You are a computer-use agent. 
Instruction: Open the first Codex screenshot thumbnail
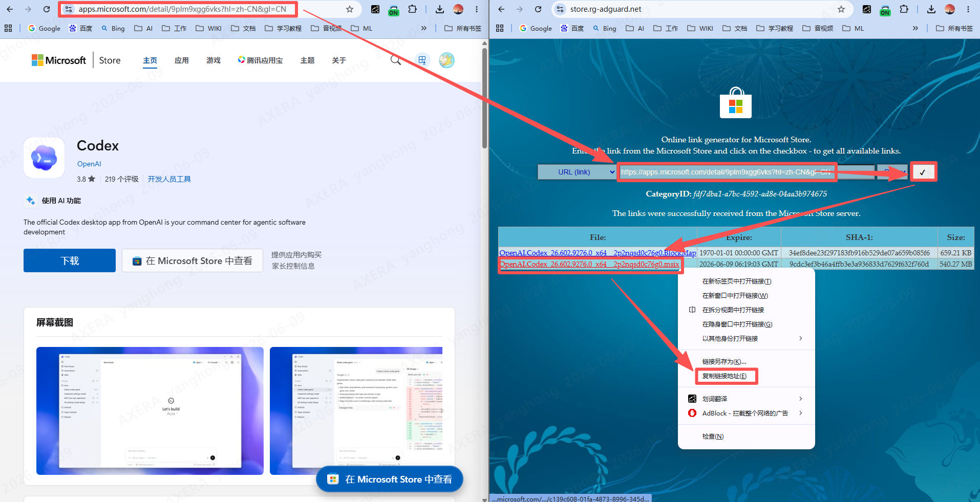(x=150, y=411)
